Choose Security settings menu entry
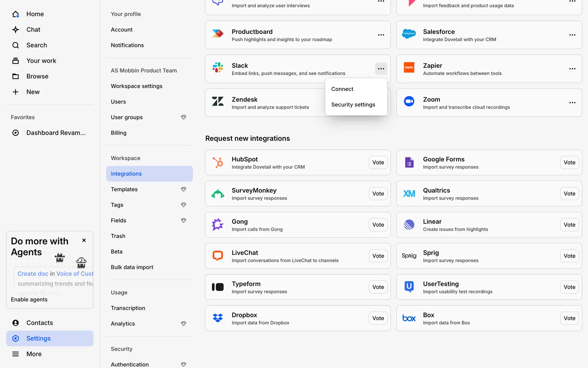This screenshot has height=368, width=588. (x=353, y=105)
